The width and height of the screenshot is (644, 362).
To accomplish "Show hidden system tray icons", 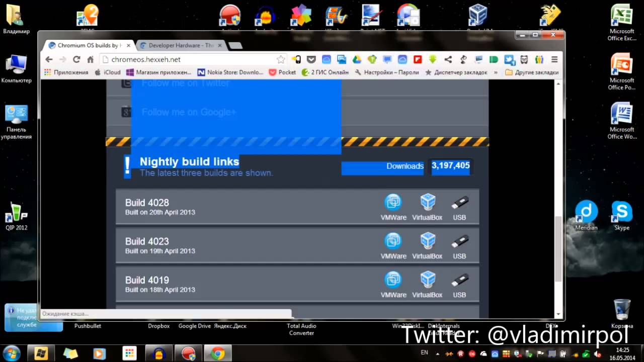I will pos(438,353).
